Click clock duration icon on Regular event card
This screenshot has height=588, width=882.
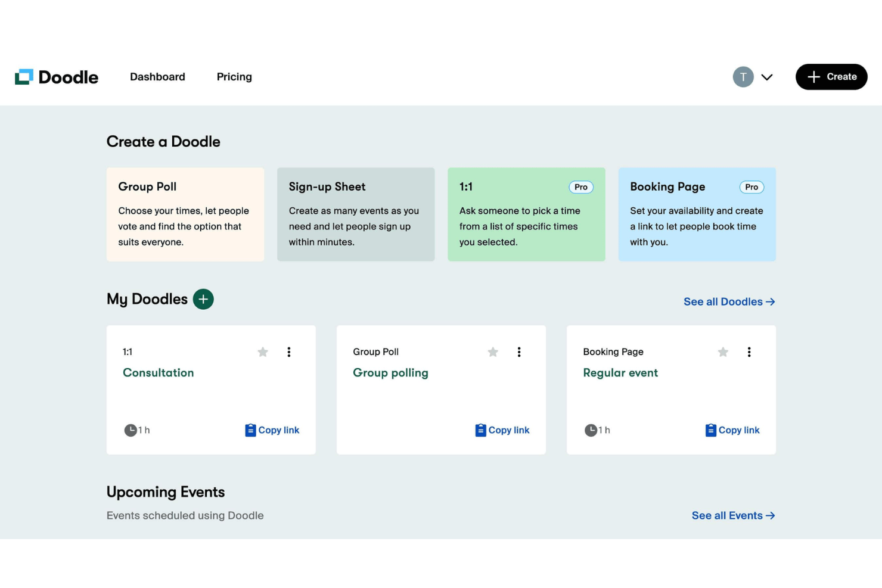coord(591,430)
